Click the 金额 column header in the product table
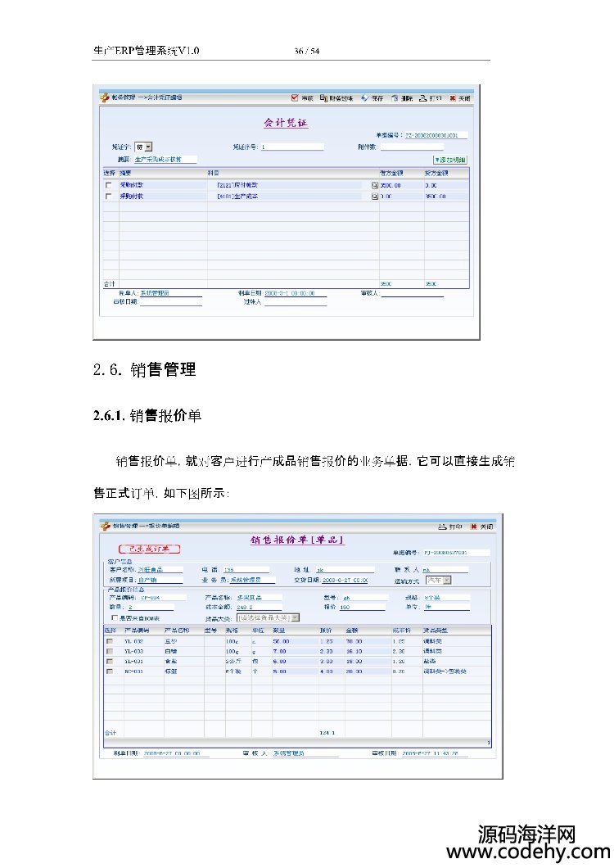The height and width of the screenshot is (868, 614). tap(351, 631)
